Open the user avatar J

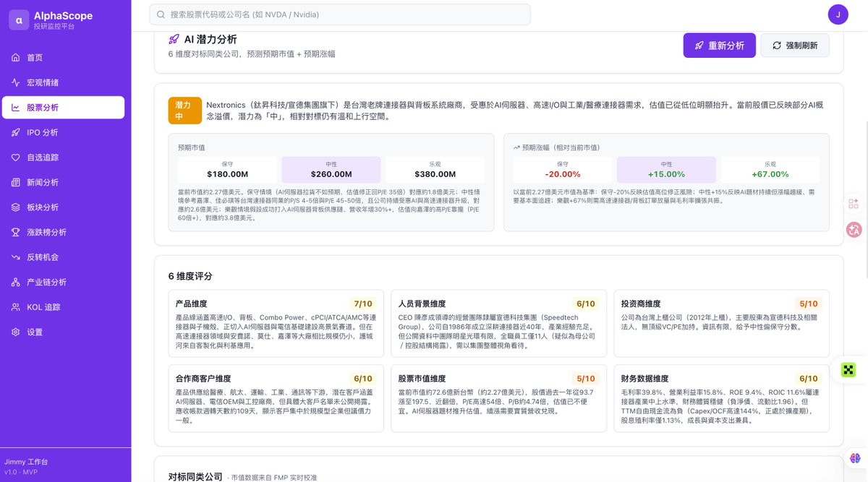tap(838, 14)
